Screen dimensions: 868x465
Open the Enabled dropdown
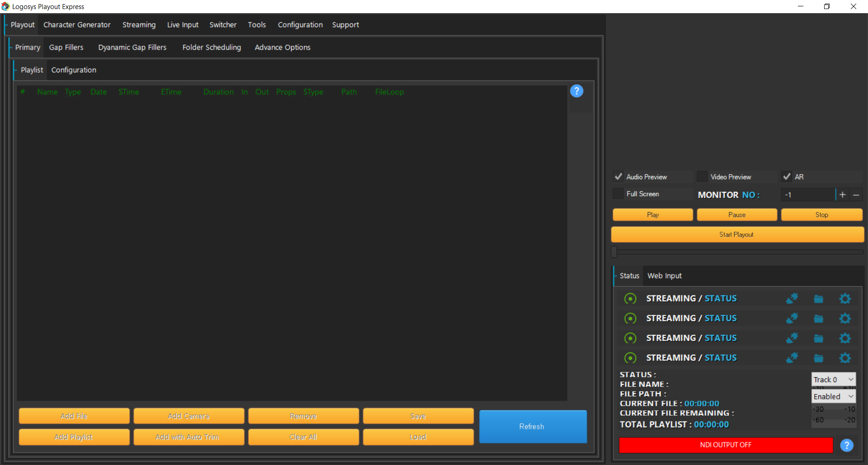833,397
